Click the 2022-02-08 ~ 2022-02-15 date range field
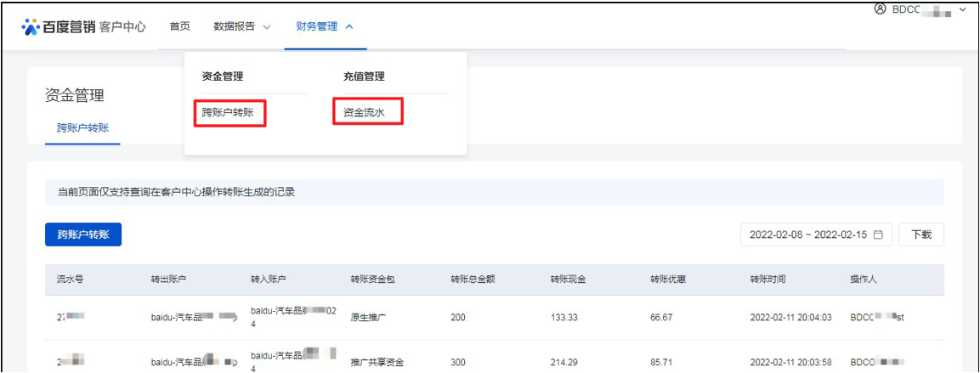 click(807, 235)
